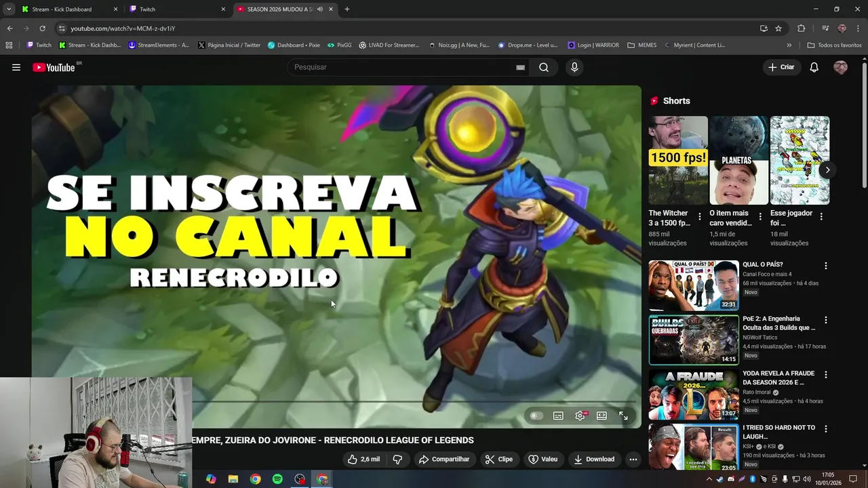Click the Valeu button
Image resolution: width=868 pixels, height=488 pixels.
tap(543, 459)
